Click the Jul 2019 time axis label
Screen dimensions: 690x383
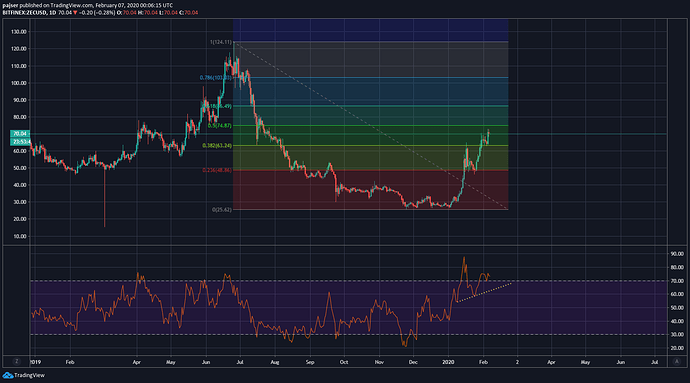(x=240, y=362)
